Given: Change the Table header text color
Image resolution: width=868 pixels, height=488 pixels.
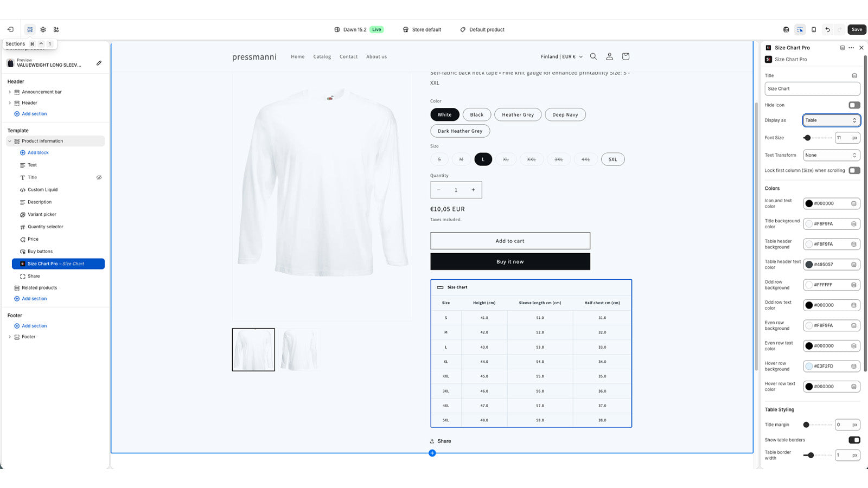Looking at the screenshot, I should (x=810, y=264).
